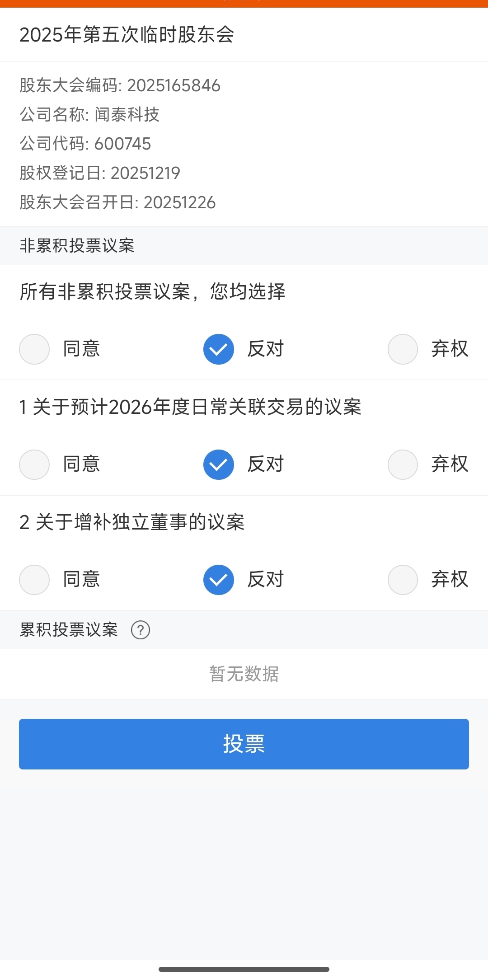Image resolution: width=488 pixels, height=980 pixels.
Task: Select 弃权 for all non-cumulative proposals
Action: coord(403,349)
